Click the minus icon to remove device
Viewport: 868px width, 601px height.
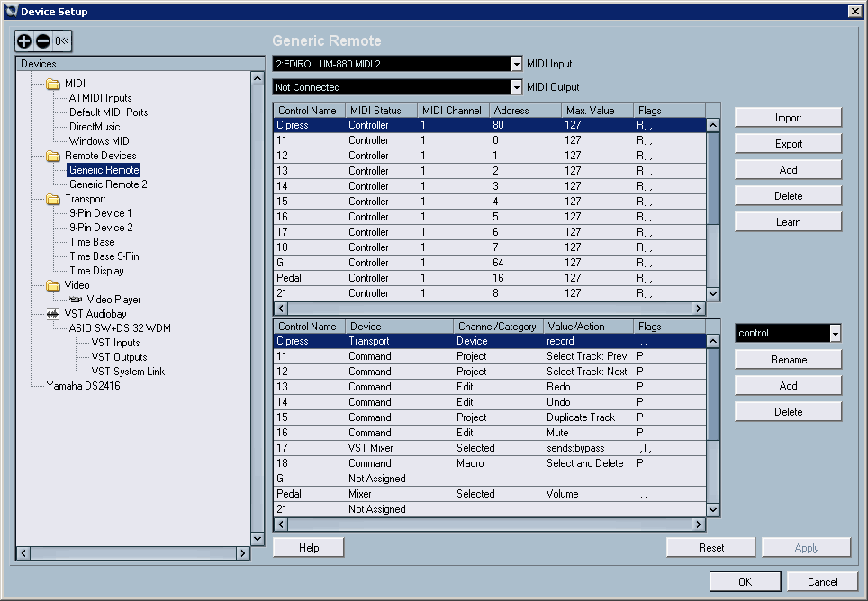pyautogui.click(x=42, y=40)
